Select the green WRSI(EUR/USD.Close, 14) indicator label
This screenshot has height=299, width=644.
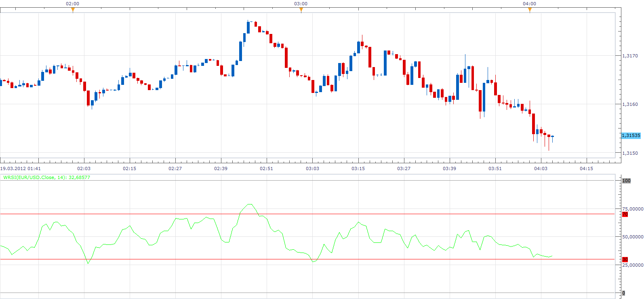tap(46, 177)
